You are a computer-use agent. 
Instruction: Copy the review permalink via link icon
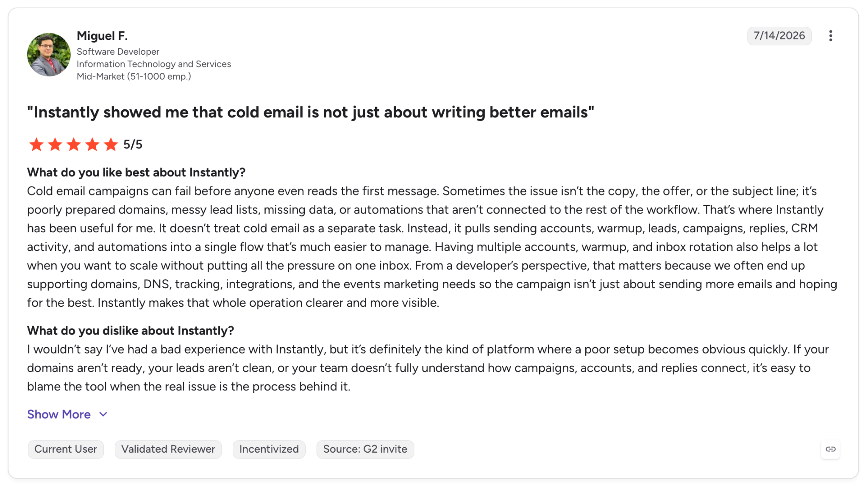[830, 449]
